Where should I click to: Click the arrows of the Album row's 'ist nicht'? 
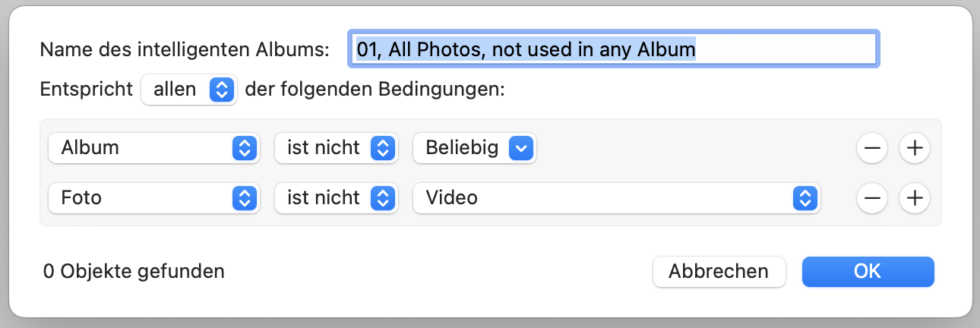coord(383,148)
